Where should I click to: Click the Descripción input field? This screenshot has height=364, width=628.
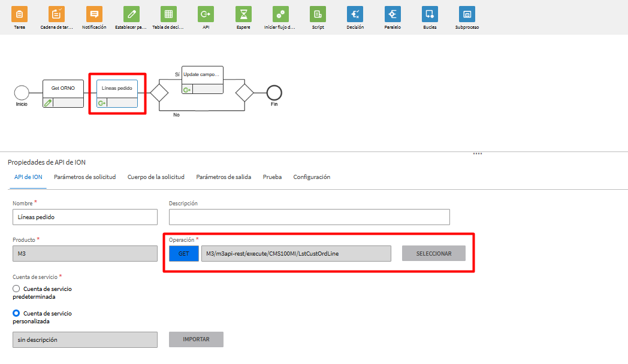click(x=309, y=217)
